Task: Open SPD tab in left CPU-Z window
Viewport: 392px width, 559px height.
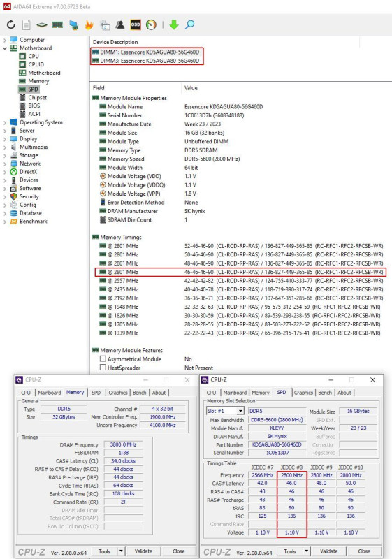Action: pos(96,392)
